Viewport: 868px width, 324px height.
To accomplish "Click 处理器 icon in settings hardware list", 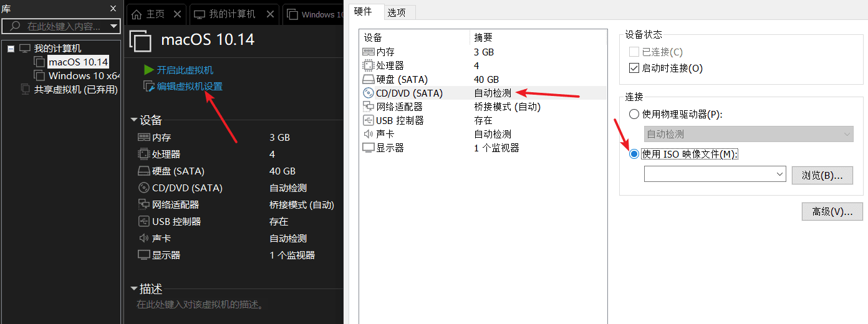I will pyautogui.click(x=368, y=66).
